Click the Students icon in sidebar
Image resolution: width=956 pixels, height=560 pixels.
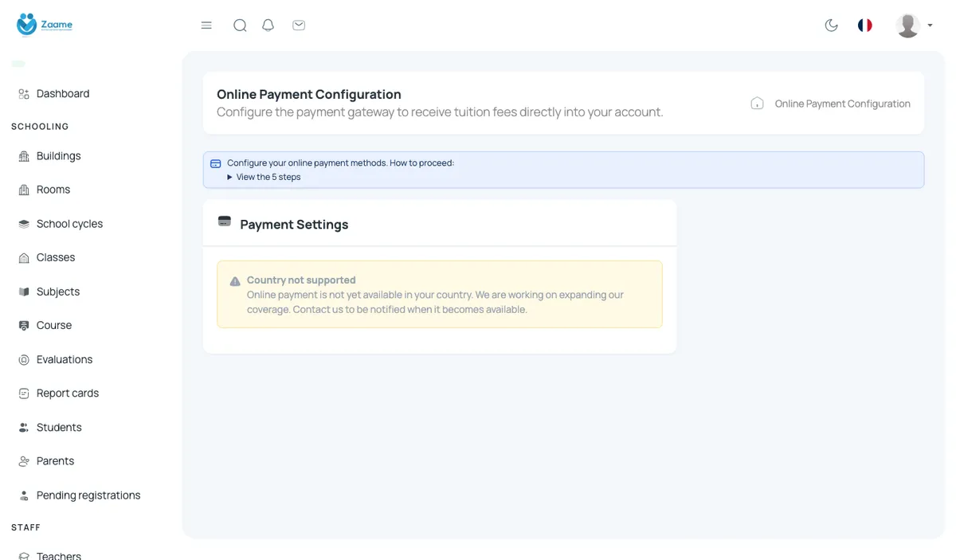pos(24,428)
